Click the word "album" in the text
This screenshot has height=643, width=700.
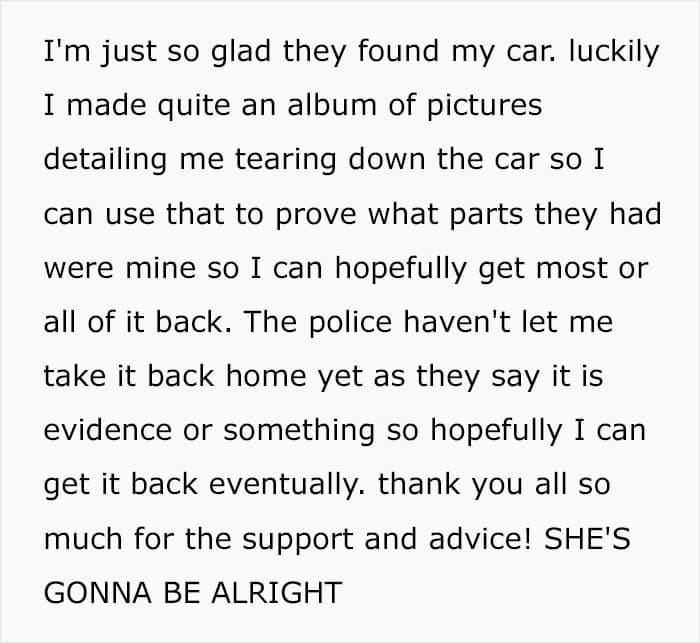[x=332, y=105]
